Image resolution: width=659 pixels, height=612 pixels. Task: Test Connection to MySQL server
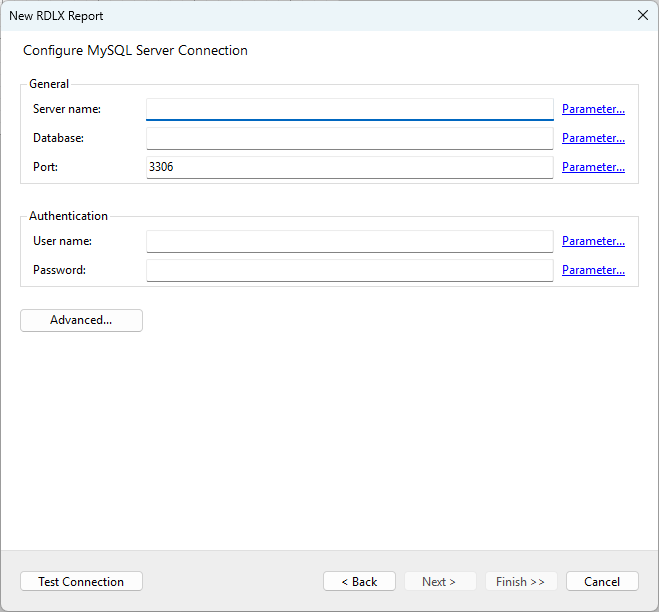coord(82,581)
